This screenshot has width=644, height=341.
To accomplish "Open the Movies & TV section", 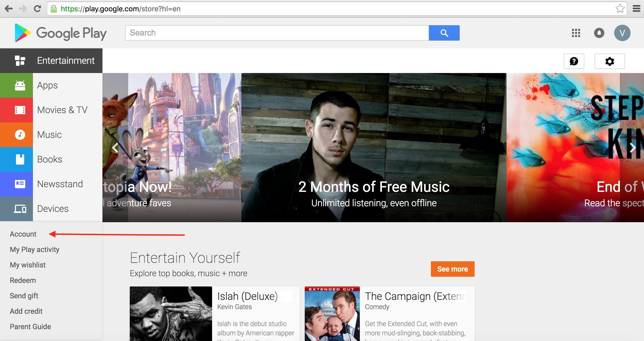I will (51, 110).
